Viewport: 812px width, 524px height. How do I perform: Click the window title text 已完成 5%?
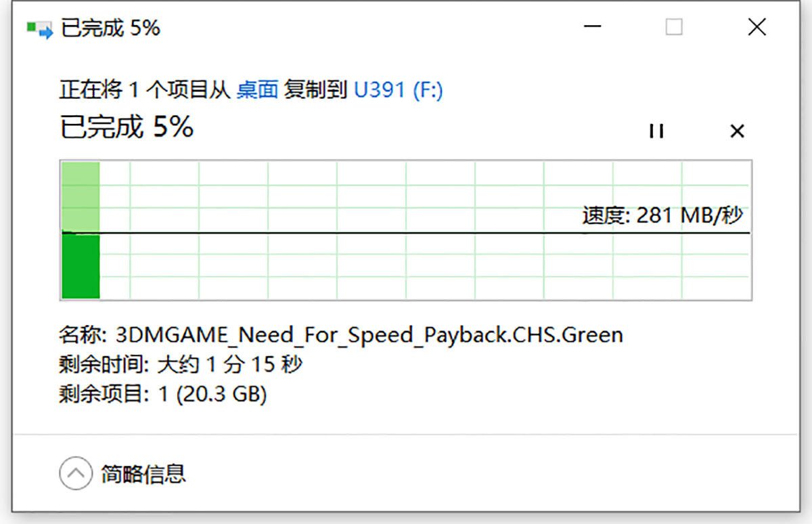(110, 28)
